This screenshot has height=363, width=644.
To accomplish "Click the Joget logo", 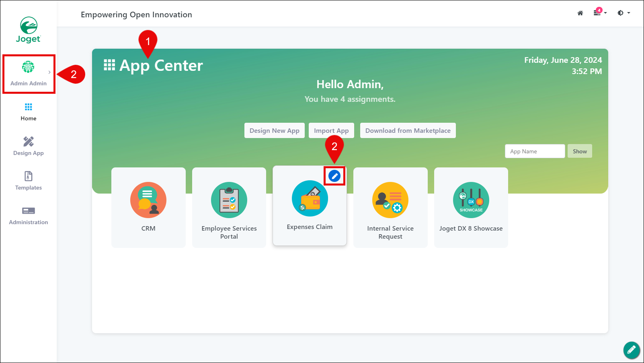I will pyautogui.click(x=29, y=30).
